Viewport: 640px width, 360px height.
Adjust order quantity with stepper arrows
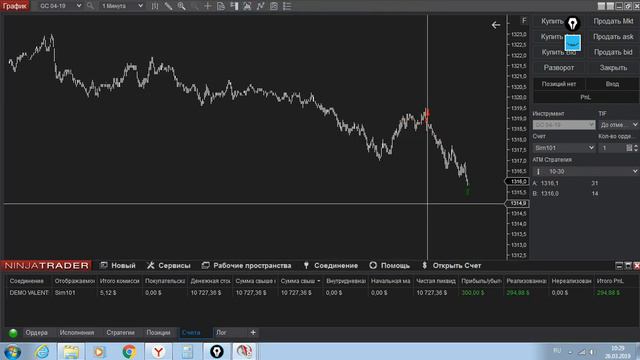tap(636, 148)
